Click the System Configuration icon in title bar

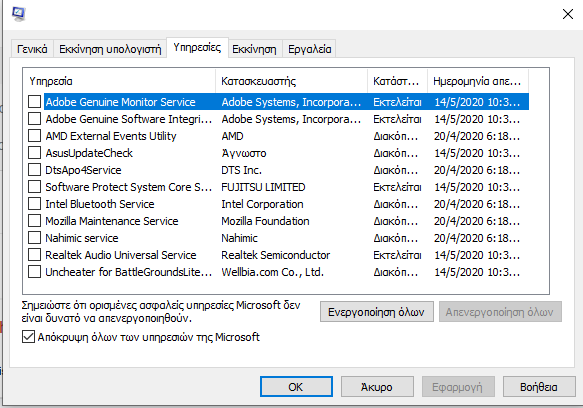click(18, 14)
